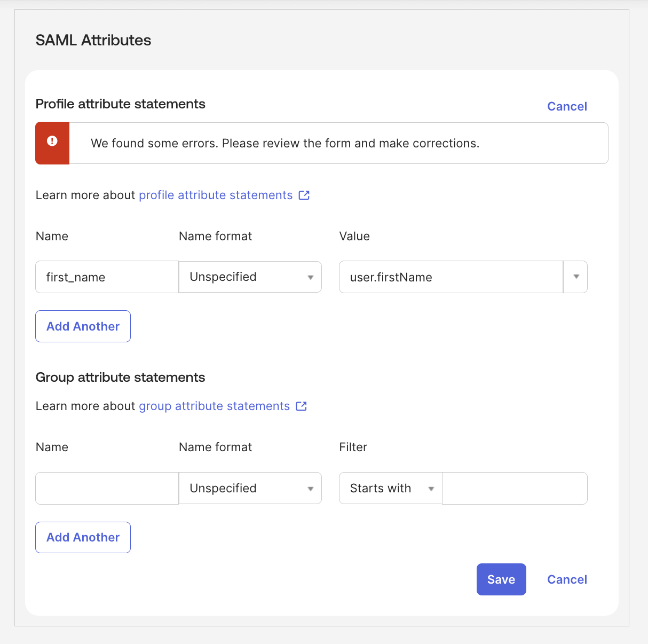Click the Save button
The width and height of the screenshot is (648, 644).
coord(501,579)
